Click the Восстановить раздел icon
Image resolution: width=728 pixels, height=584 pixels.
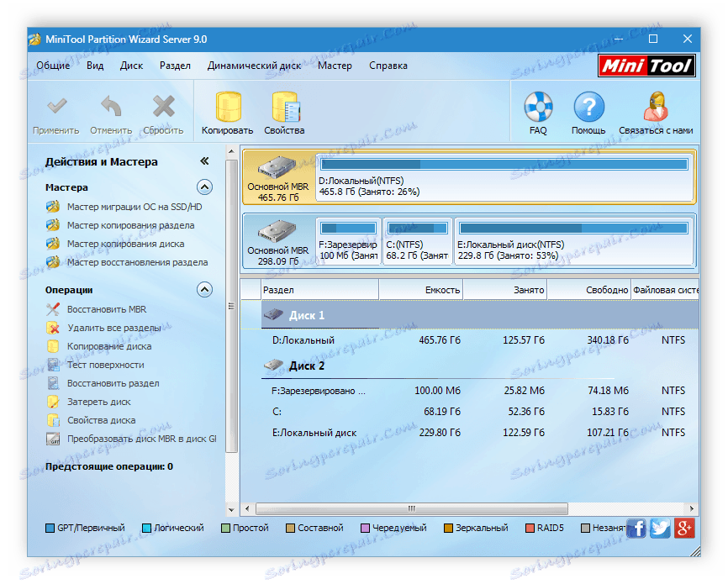tap(53, 383)
